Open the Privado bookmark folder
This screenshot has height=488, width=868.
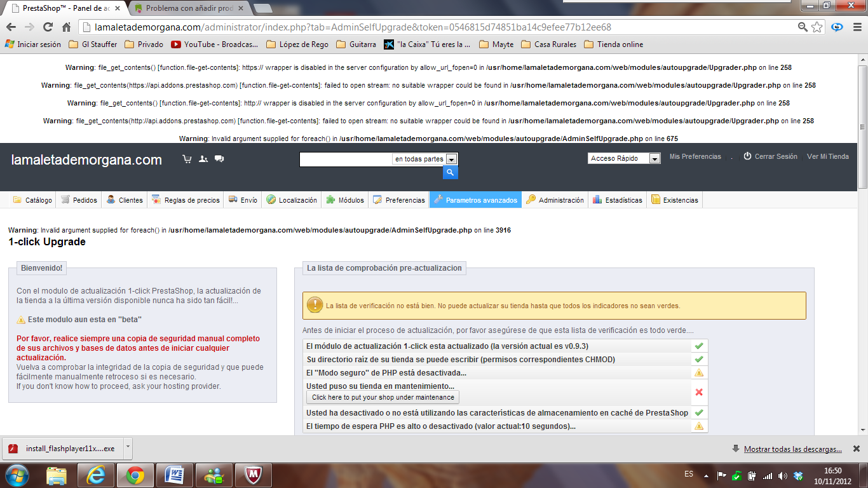[144, 44]
